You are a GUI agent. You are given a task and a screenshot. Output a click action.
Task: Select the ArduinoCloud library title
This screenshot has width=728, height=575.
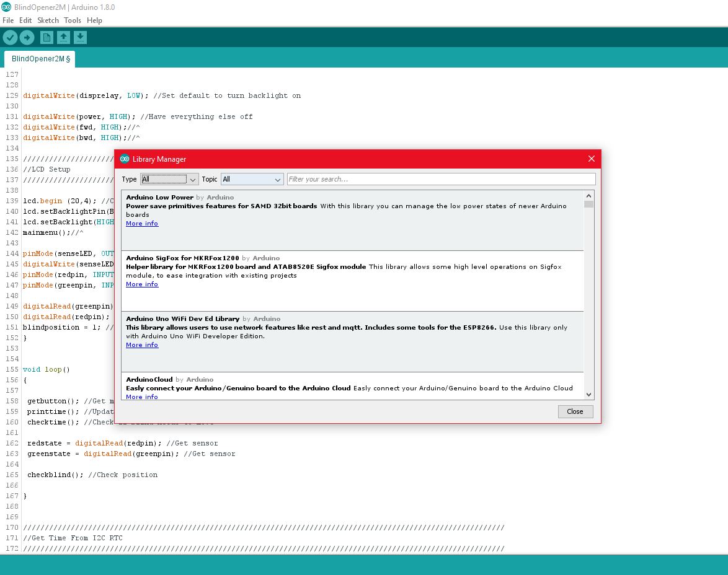tap(149, 380)
